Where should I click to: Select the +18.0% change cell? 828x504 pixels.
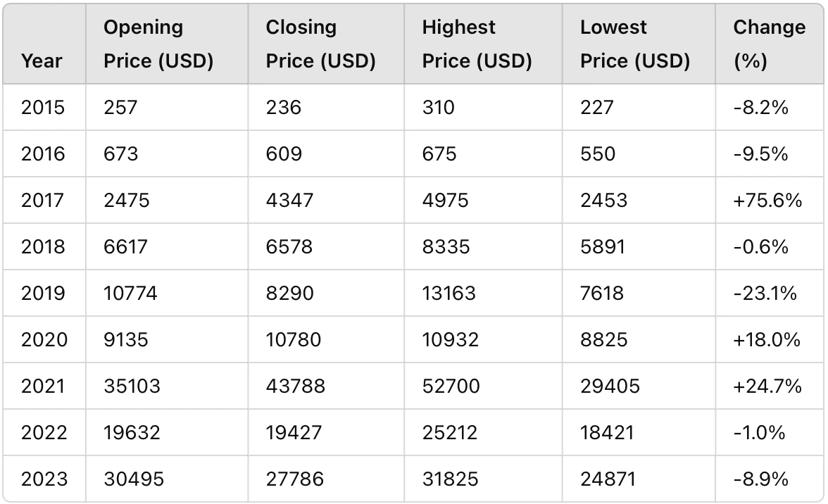pyautogui.click(x=767, y=340)
